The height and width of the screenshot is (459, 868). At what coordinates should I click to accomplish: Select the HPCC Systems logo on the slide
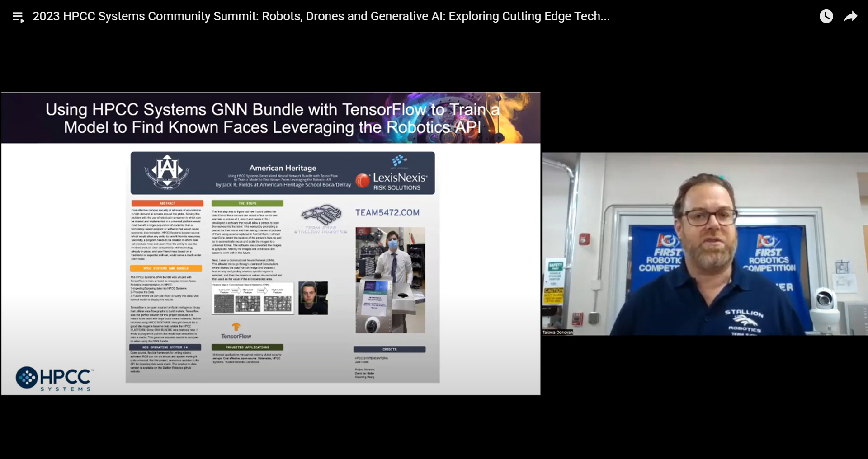(x=53, y=378)
